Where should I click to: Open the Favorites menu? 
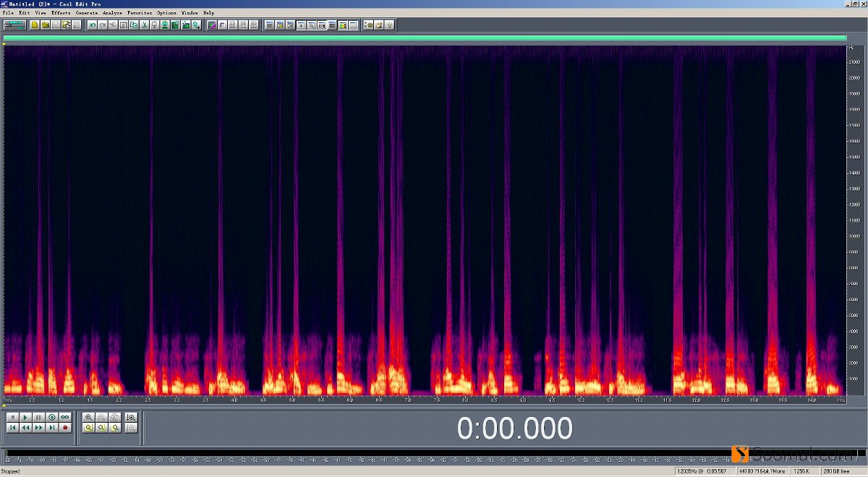pyautogui.click(x=140, y=13)
